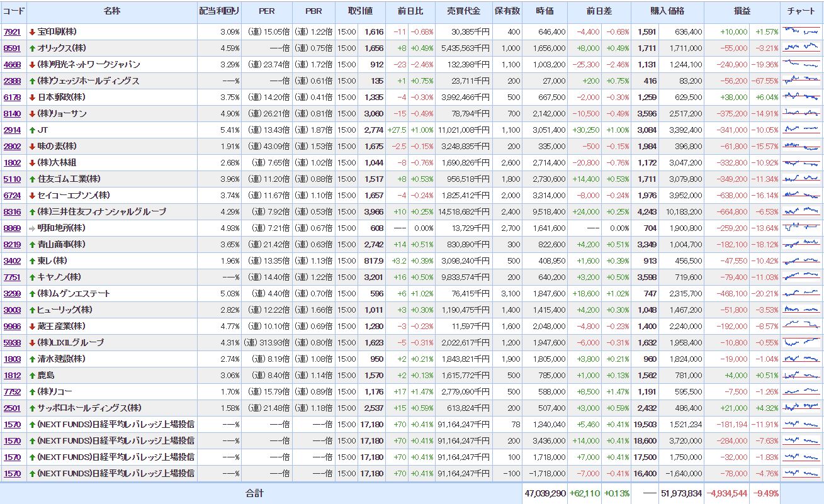Viewport: 824px width, 504px height.
Task: Open stock code 7921 link
Action: [12, 31]
